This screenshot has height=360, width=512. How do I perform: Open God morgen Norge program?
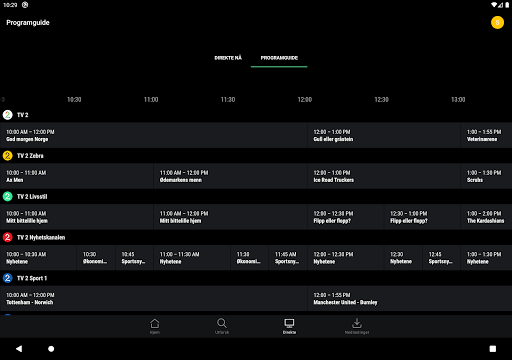(x=153, y=135)
